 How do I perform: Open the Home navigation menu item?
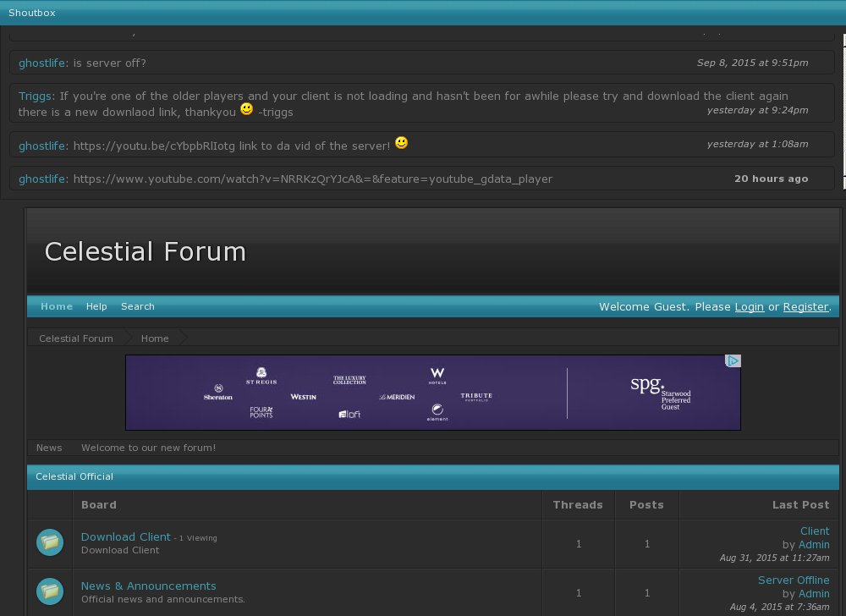pos(57,306)
